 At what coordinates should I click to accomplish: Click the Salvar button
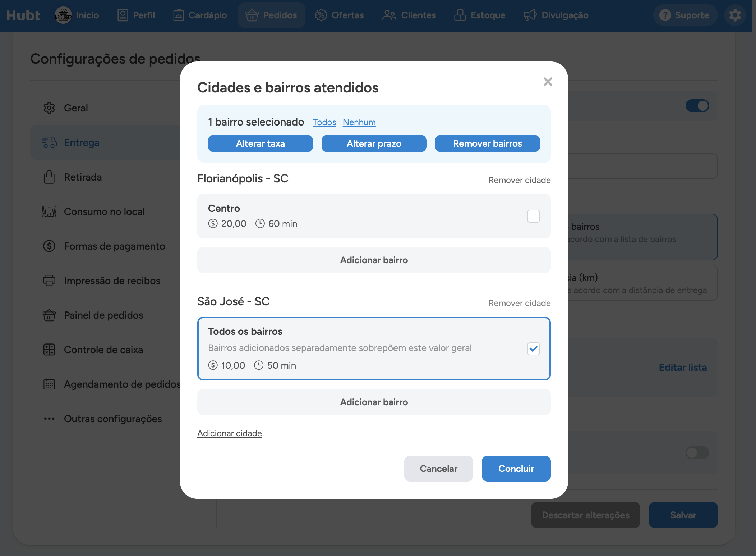pyautogui.click(x=683, y=515)
